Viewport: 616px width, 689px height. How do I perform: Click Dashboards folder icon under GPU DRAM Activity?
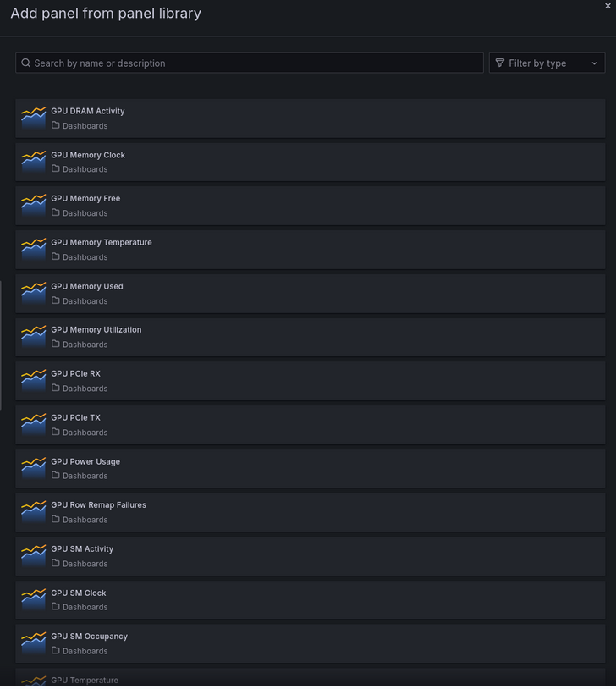point(56,125)
